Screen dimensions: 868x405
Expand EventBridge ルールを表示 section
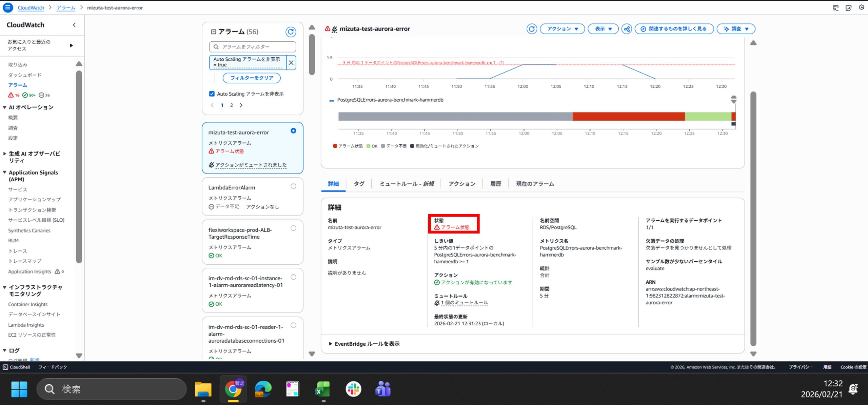pos(364,344)
